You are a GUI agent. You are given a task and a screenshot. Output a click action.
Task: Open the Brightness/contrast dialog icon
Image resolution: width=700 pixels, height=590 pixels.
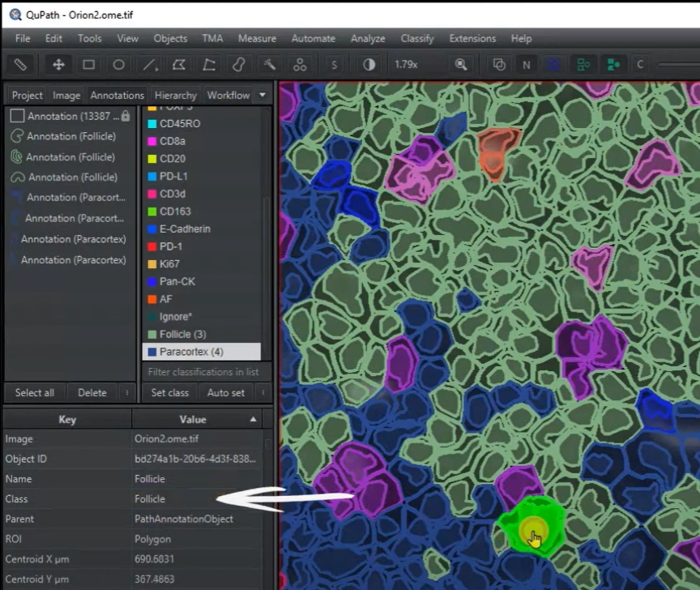point(368,64)
